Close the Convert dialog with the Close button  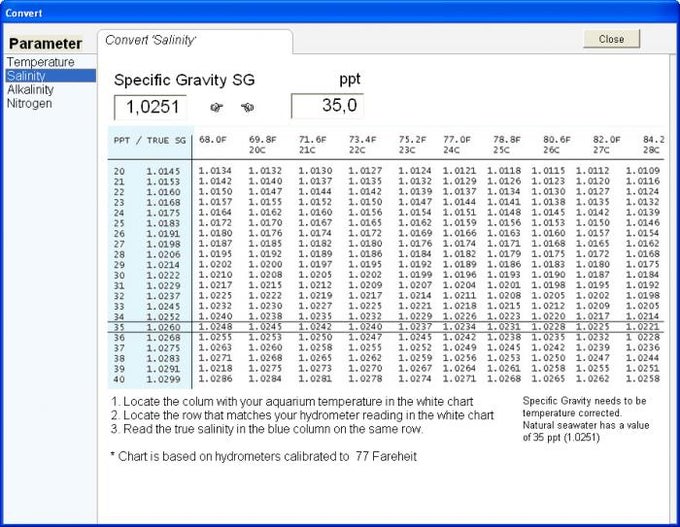click(x=611, y=39)
